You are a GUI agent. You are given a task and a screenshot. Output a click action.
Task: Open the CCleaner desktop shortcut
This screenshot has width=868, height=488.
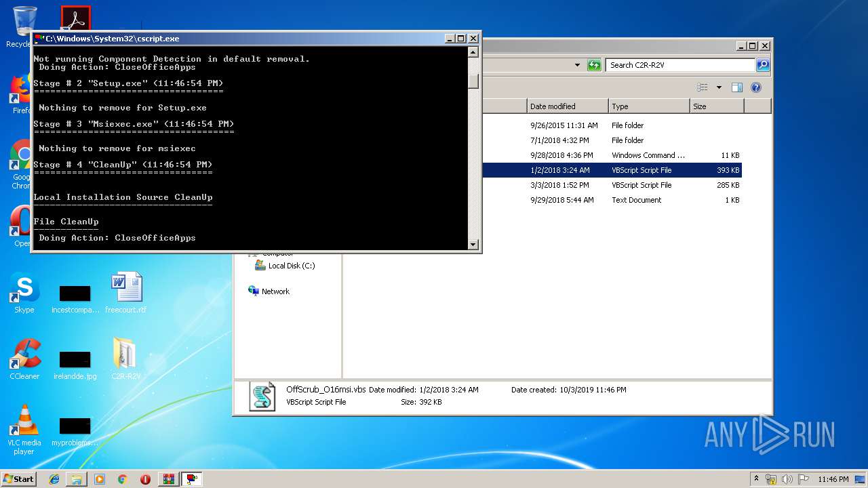pos(24,360)
